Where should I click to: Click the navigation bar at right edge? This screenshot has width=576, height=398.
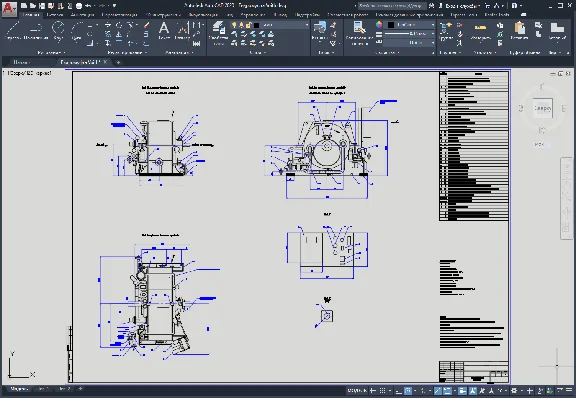click(566, 198)
